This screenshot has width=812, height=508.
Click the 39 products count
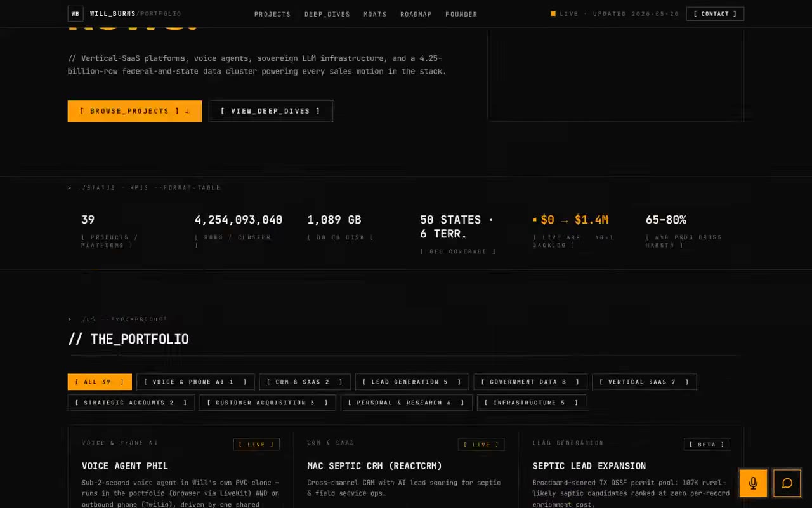(x=88, y=220)
